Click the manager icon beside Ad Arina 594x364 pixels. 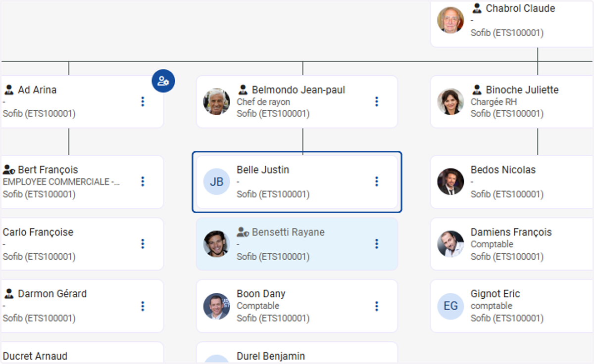click(9, 90)
